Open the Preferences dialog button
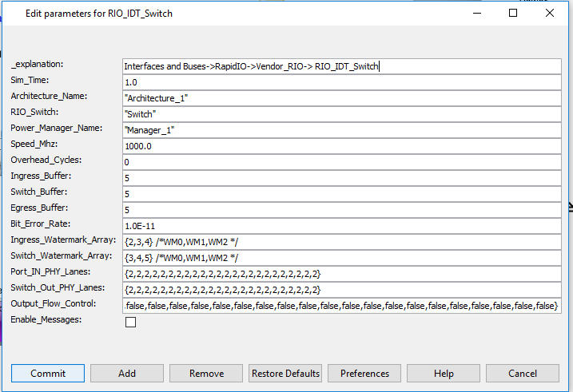Viewport: 573px width, 392px height. pos(364,373)
